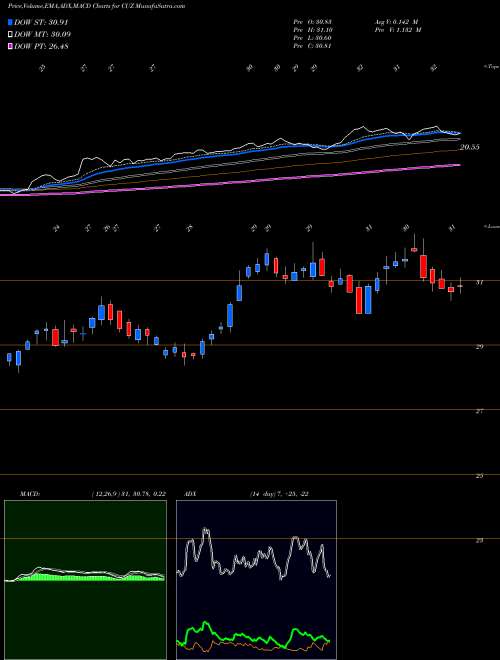The image size is (500, 660).
Task: Select the 'DOW PT: 26.48' legend label
Action: point(41,46)
